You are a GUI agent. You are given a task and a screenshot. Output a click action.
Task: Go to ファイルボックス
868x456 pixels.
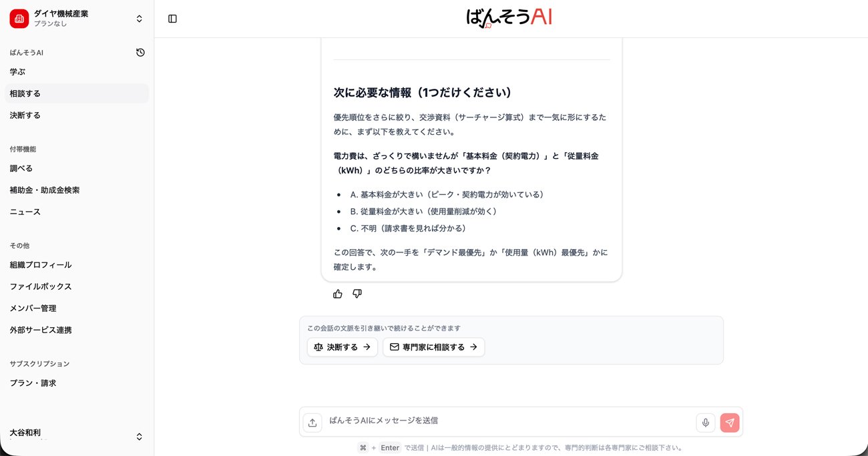point(41,286)
